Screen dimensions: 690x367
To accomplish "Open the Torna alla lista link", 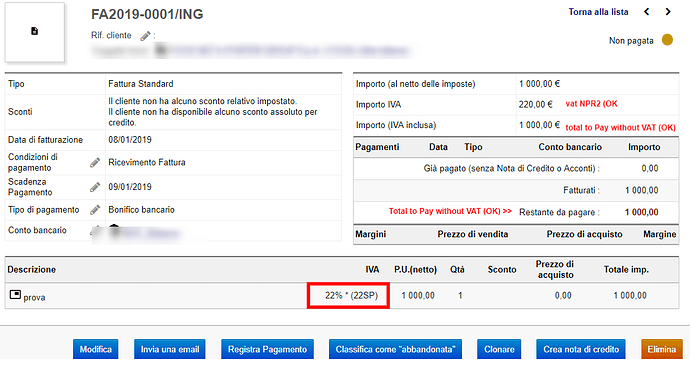I will 598,12.
